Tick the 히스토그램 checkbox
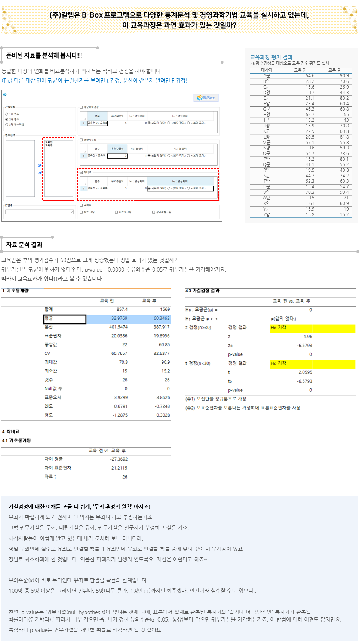This screenshot has width=359, height=644. pyautogui.click(x=116, y=212)
